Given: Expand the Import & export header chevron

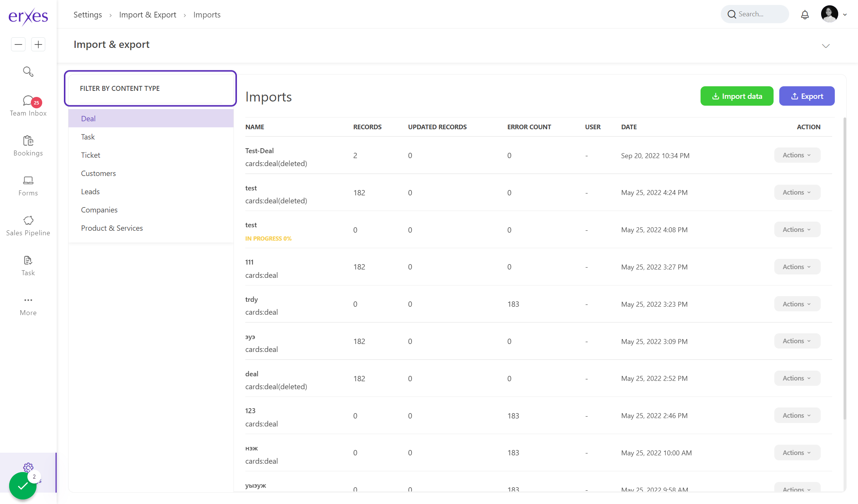Looking at the screenshot, I should [x=826, y=46].
